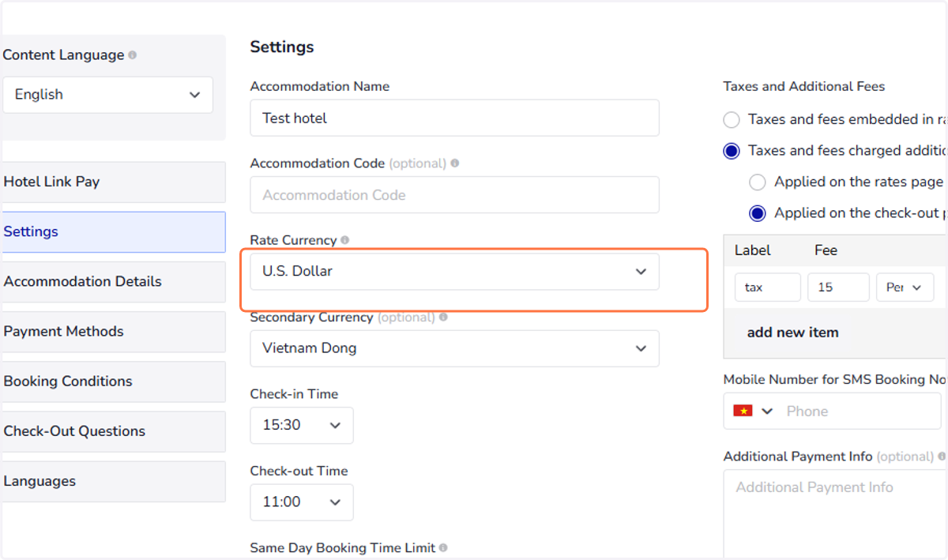Click the fee value field showing 15

[x=838, y=288]
